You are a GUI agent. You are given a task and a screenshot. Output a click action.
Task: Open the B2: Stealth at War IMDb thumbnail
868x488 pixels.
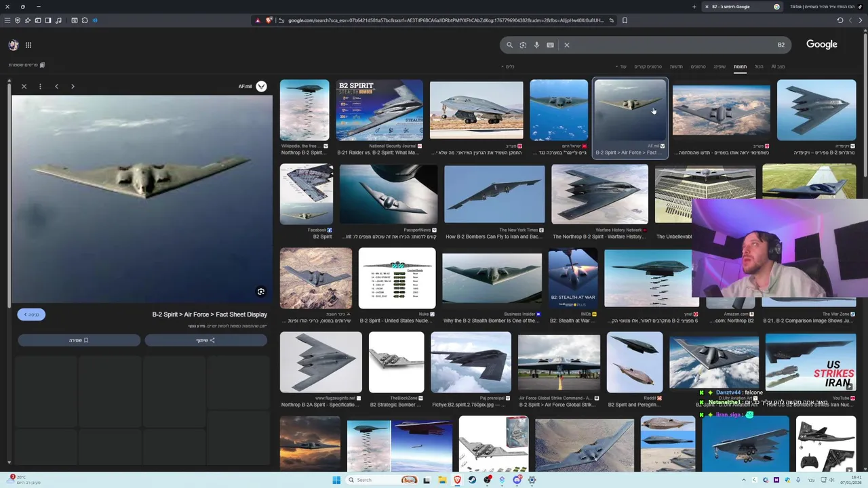[573, 278]
